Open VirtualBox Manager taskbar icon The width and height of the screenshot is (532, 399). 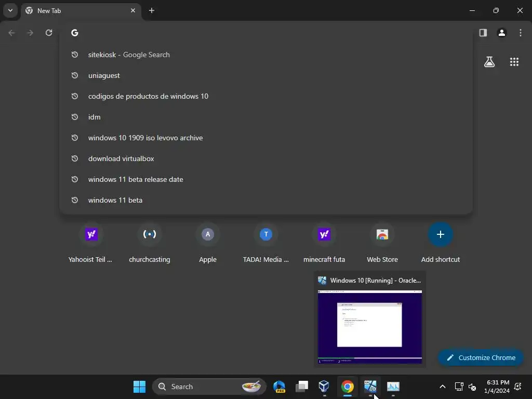(x=324, y=387)
